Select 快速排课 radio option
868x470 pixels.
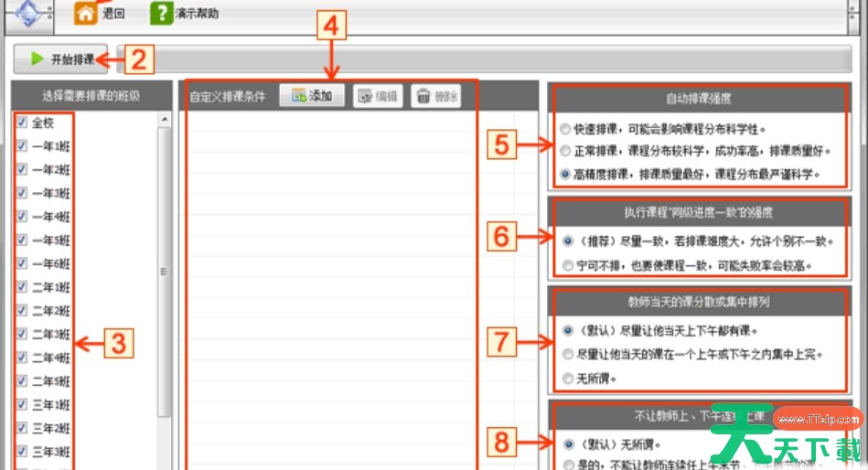coord(567,129)
